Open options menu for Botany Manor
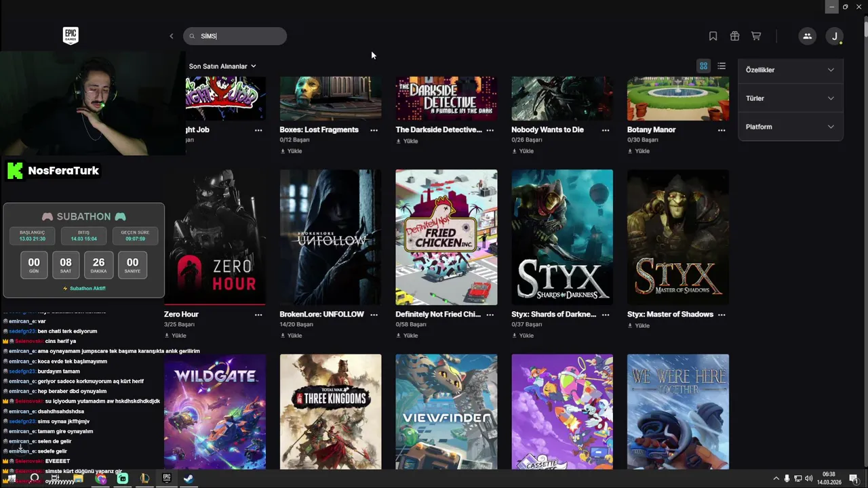The width and height of the screenshot is (868, 488). 722,130
